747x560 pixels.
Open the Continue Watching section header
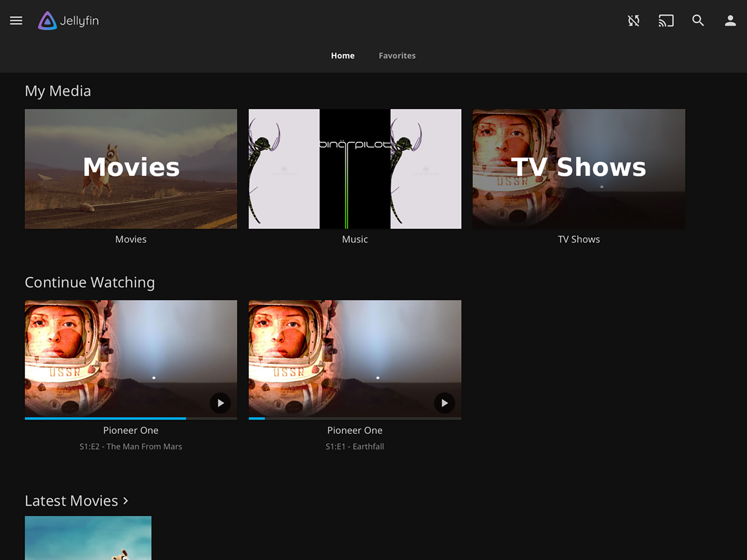click(x=90, y=282)
